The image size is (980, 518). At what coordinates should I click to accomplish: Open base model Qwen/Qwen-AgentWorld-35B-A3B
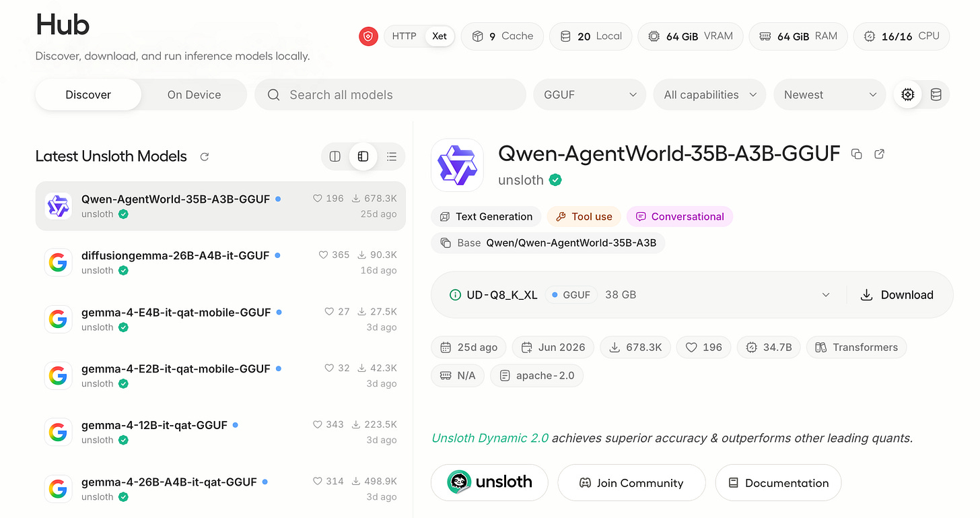click(x=548, y=242)
